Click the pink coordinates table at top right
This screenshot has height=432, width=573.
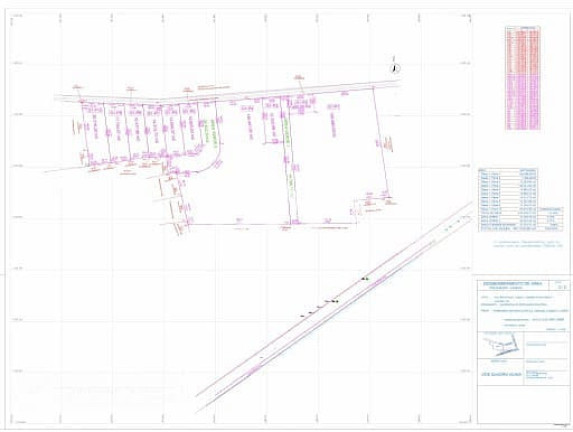pos(523,78)
